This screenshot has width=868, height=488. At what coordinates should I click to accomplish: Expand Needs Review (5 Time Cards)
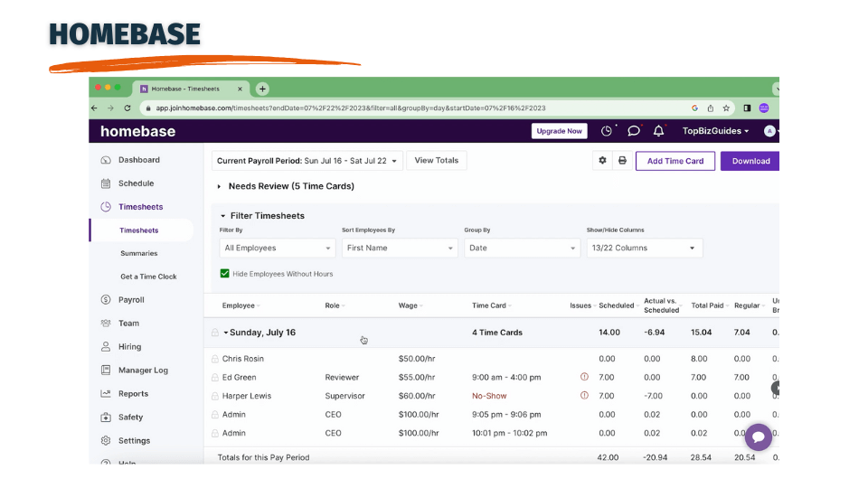pyautogui.click(x=287, y=186)
